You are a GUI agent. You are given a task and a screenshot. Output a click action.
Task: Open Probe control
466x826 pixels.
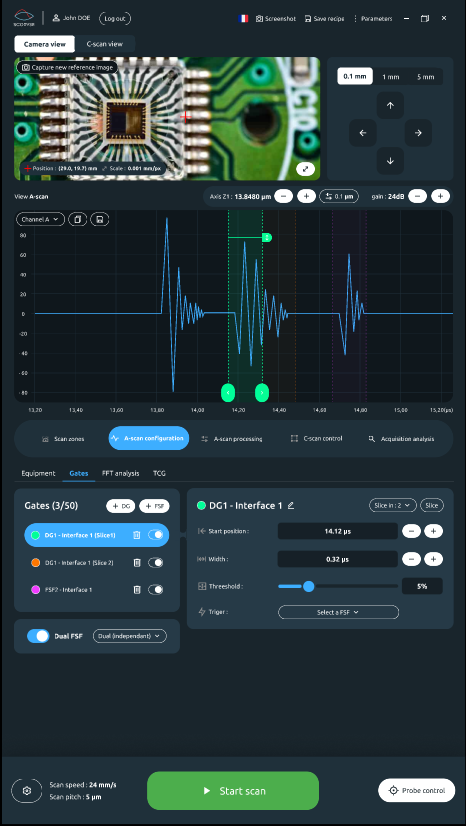tap(417, 790)
